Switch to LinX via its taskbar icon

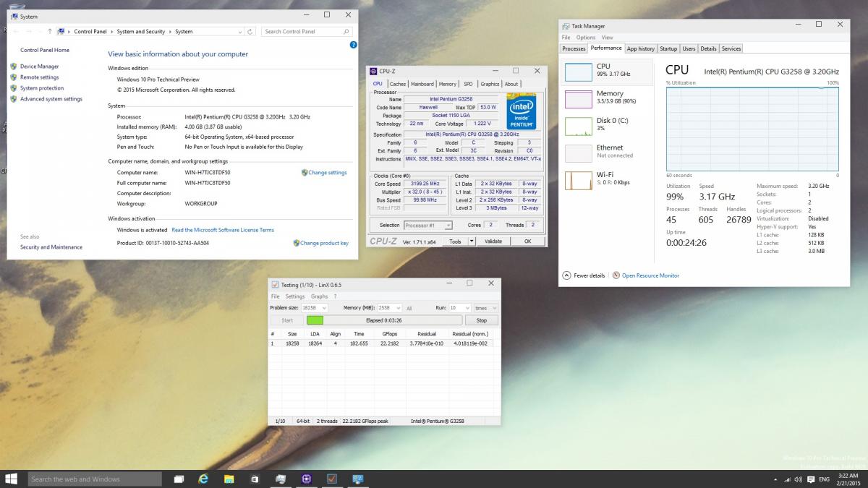pos(332,479)
